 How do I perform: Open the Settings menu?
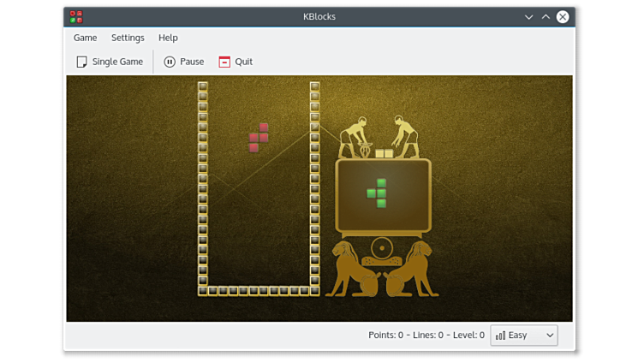pos(128,38)
